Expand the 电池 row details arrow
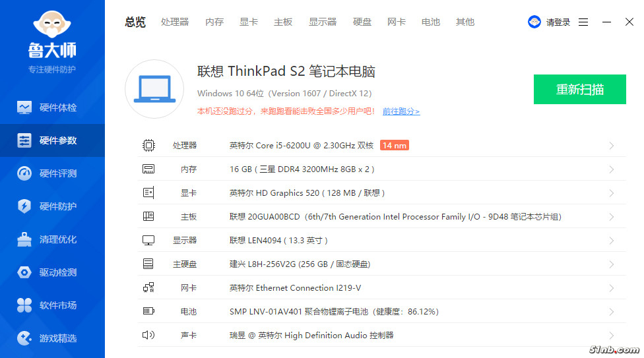This screenshot has height=358, width=644. [612, 312]
